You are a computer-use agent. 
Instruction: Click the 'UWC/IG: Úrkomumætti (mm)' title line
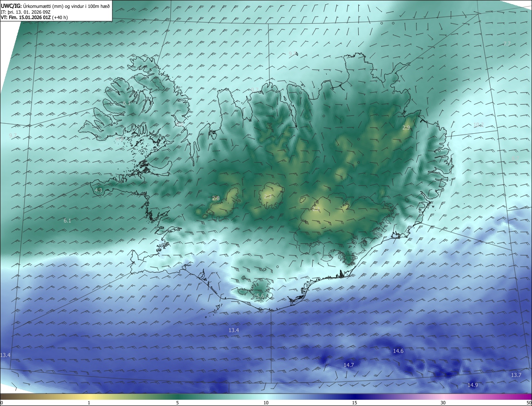point(55,6)
